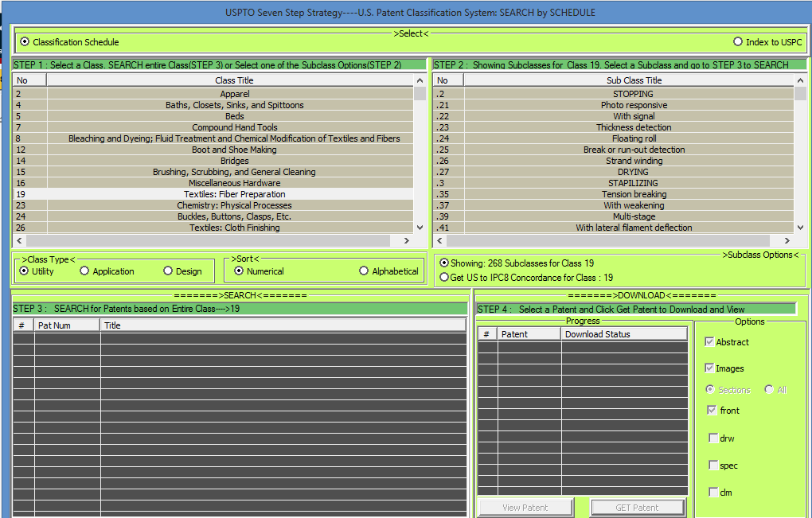812x518 pixels.
Task: Click the Download Status column header
Action: [x=625, y=334]
